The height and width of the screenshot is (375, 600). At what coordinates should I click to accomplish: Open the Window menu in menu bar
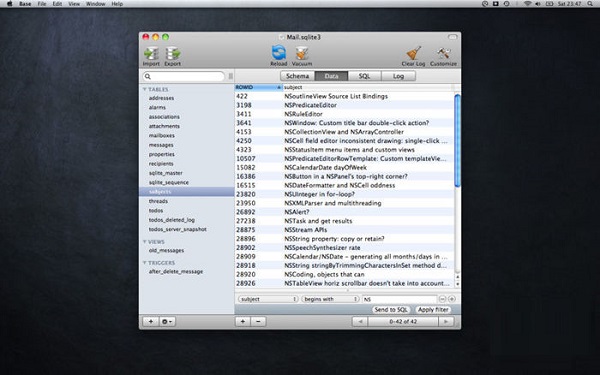click(95, 4)
